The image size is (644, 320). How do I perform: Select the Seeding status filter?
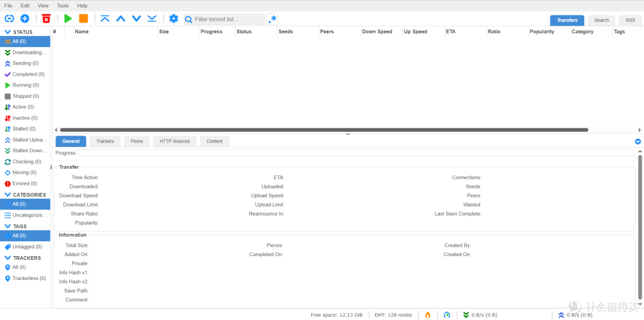coord(25,63)
